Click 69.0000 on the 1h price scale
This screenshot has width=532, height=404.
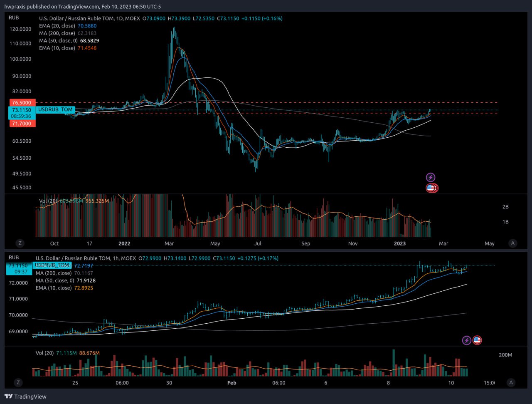pos(18,332)
